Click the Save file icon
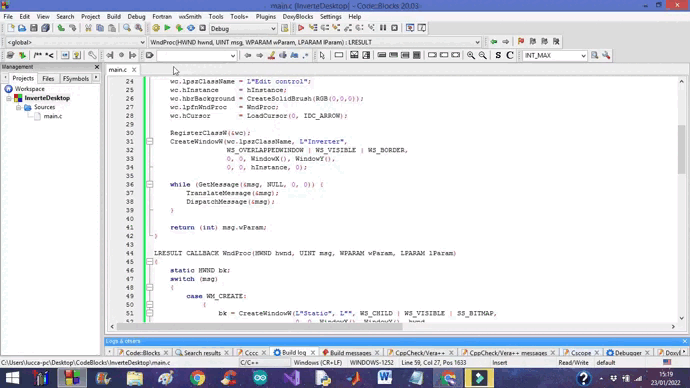 click(33, 28)
